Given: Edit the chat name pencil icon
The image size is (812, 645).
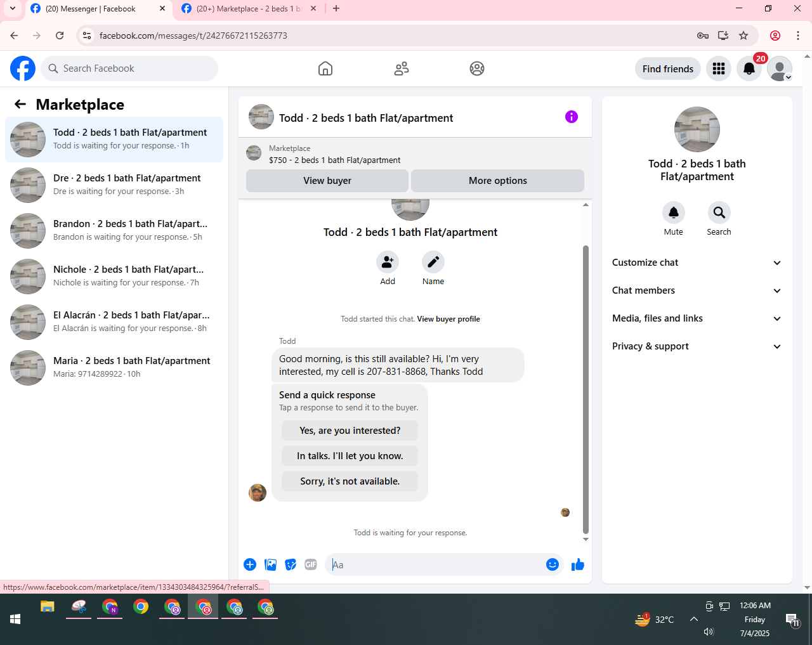Looking at the screenshot, I should click(433, 262).
